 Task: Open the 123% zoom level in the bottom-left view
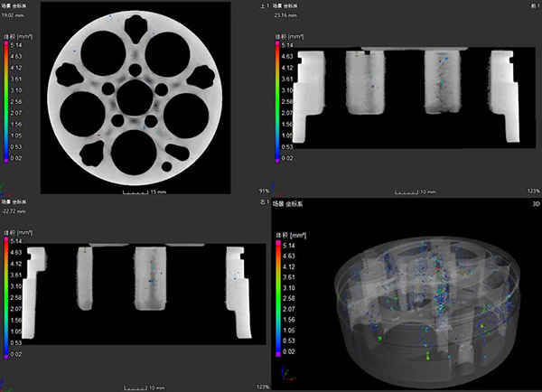tap(261, 386)
